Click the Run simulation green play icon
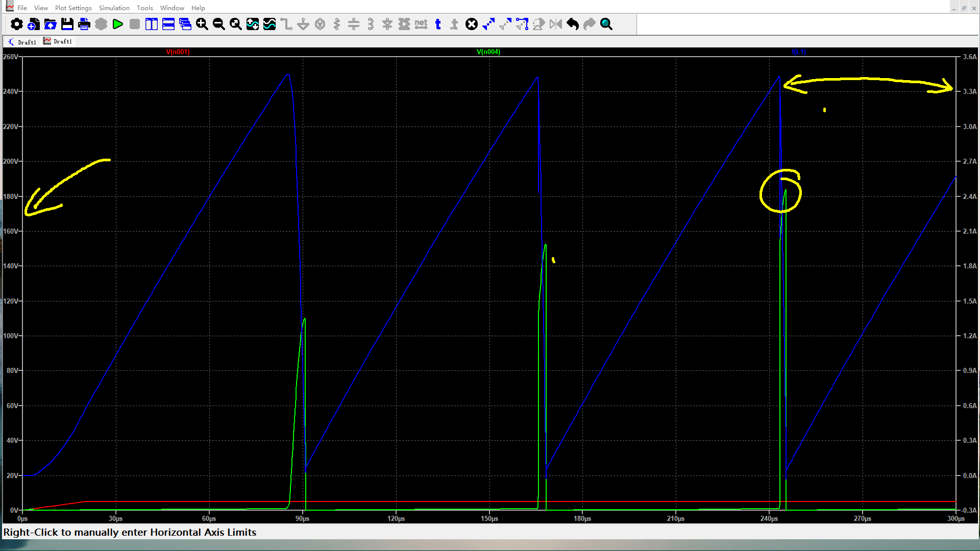980x551 pixels. coord(118,24)
